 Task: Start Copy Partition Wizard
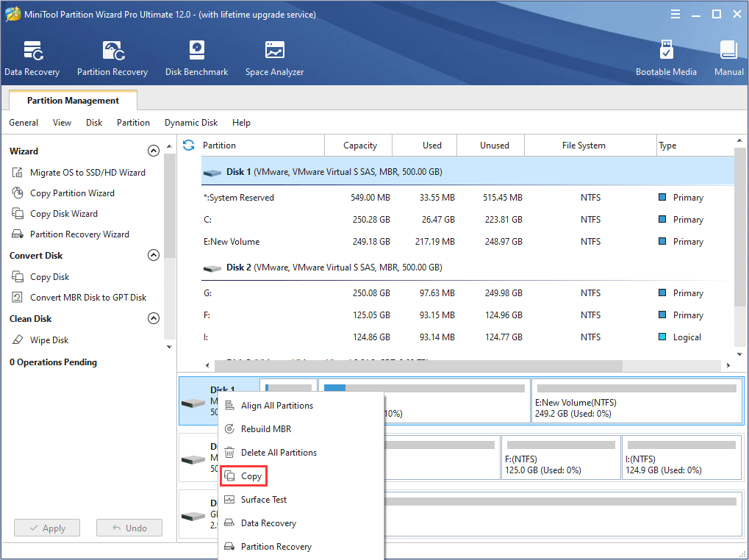pyautogui.click(x=72, y=193)
